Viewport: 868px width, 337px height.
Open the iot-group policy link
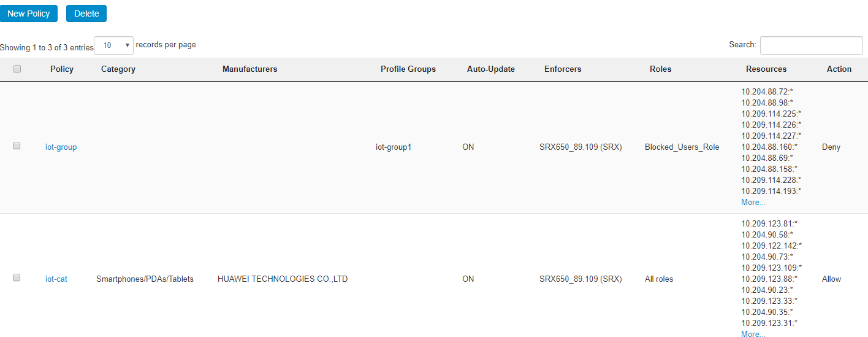(61, 147)
